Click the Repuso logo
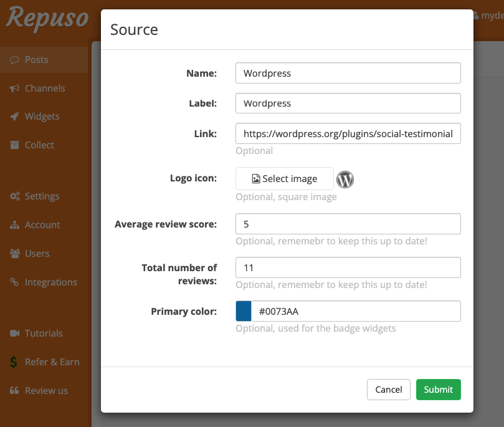Screen dimensions: 504x427 tap(47, 19)
